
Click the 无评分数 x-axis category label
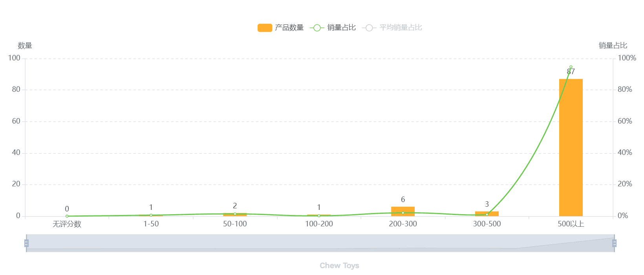point(67,224)
